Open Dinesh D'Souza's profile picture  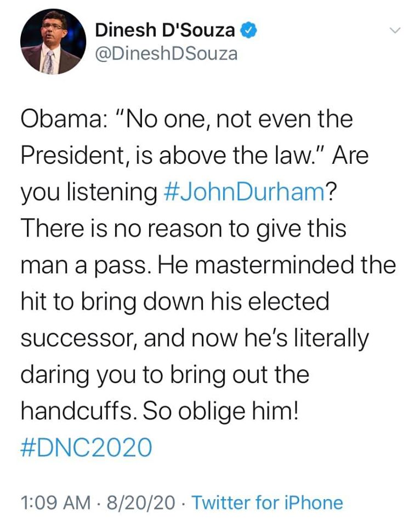point(53,41)
